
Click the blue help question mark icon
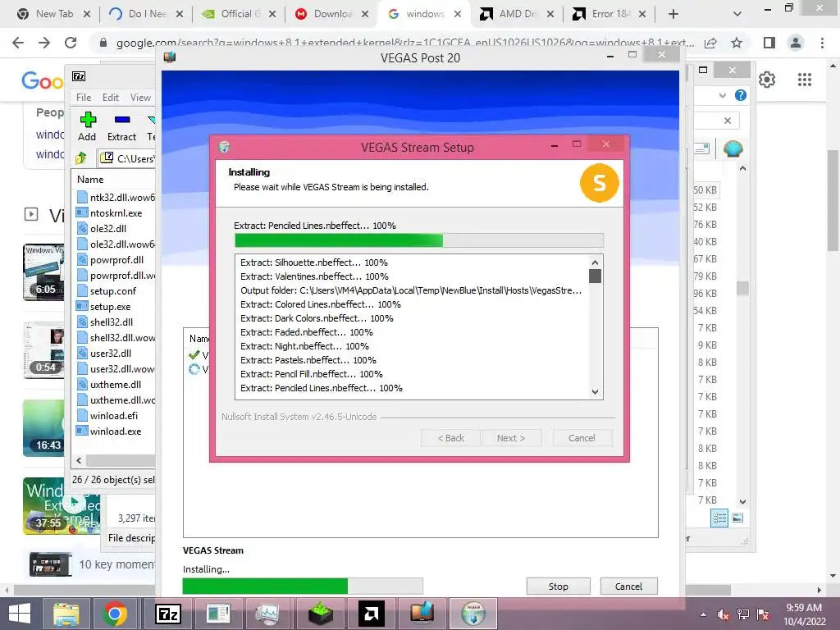pyautogui.click(x=741, y=95)
